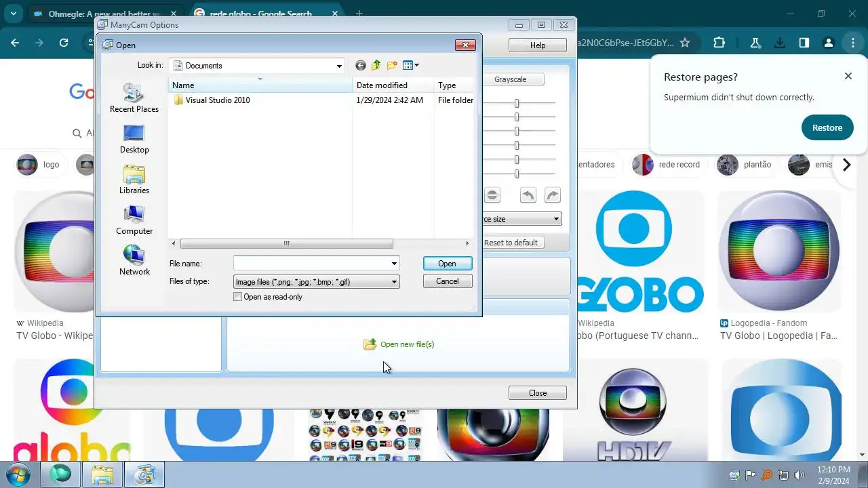This screenshot has height=488, width=868.
Task: Open the Logopedia Fandom TV Globo thumbnail
Action: [778, 251]
